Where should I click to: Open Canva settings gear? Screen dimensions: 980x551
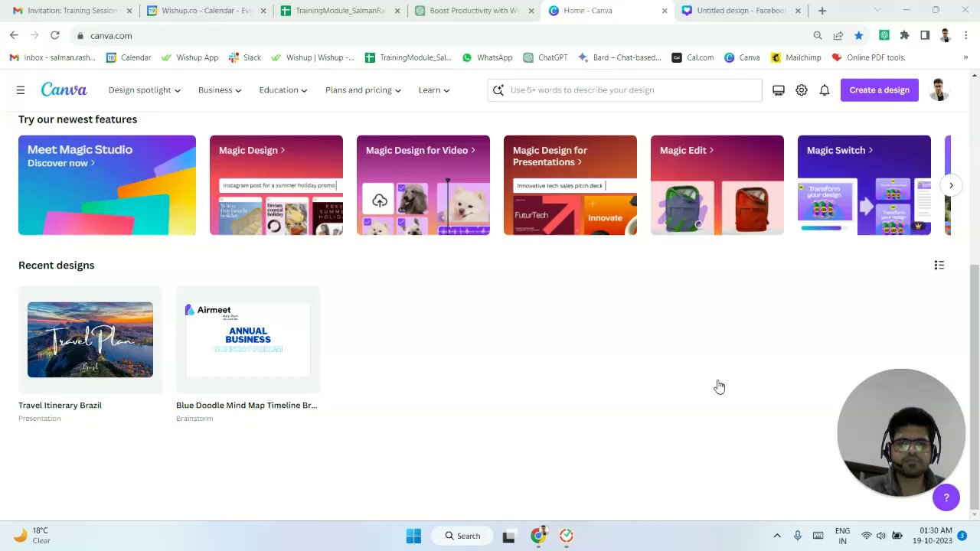pyautogui.click(x=802, y=90)
